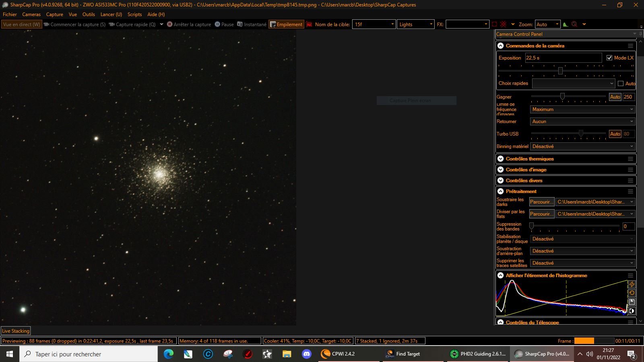Open the Contrôles thermiques hamburger menu
Image resolution: width=644 pixels, height=362 pixels.
point(631,159)
